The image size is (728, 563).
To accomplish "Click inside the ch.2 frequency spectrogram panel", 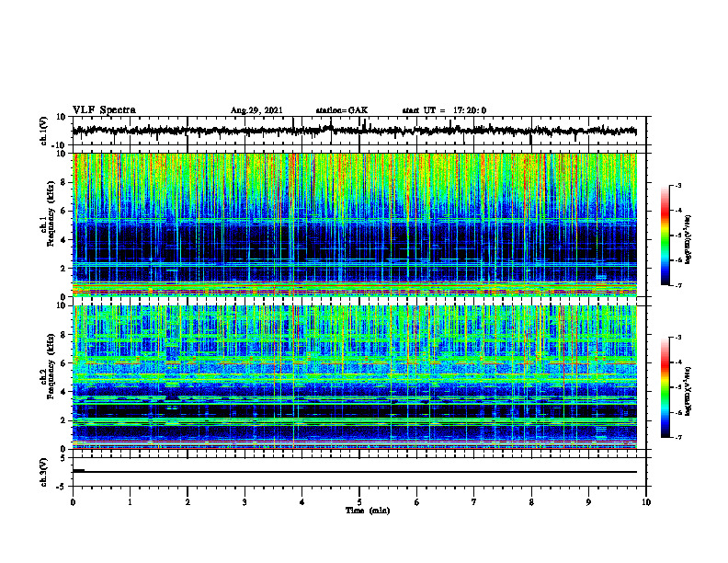I will [359, 377].
